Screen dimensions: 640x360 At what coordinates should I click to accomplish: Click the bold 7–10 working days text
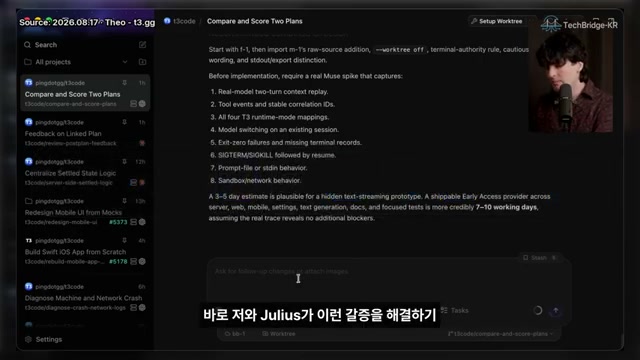tap(506, 207)
